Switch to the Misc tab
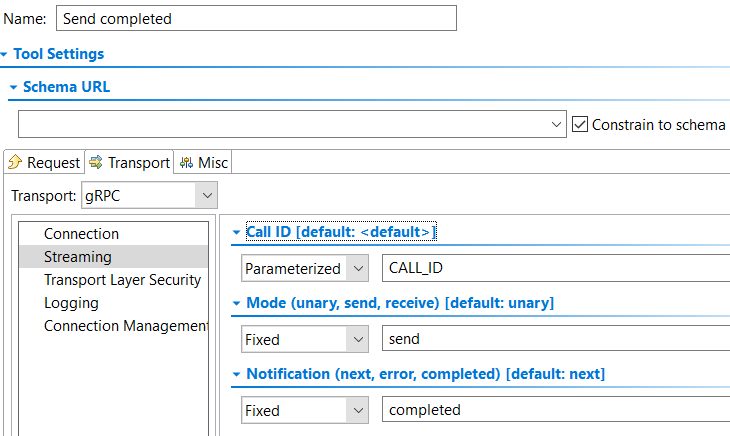This screenshot has height=436, width=730. pos(203,162)
